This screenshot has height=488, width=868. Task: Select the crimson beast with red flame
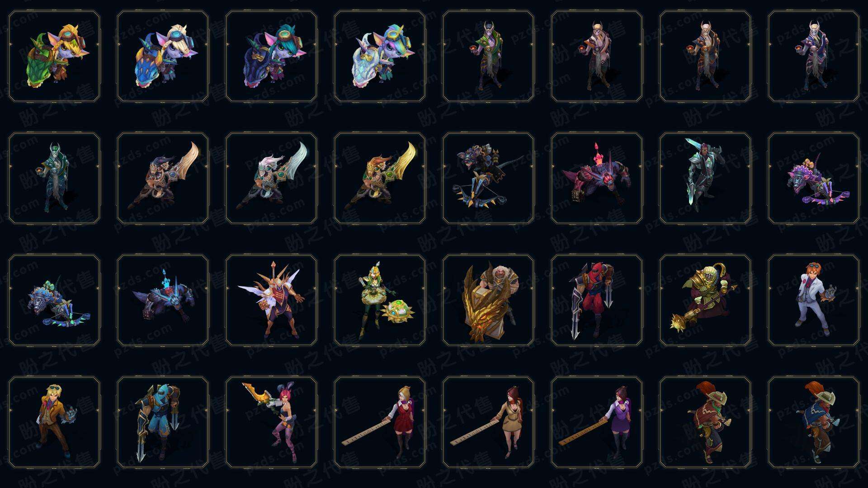[597, 178]
